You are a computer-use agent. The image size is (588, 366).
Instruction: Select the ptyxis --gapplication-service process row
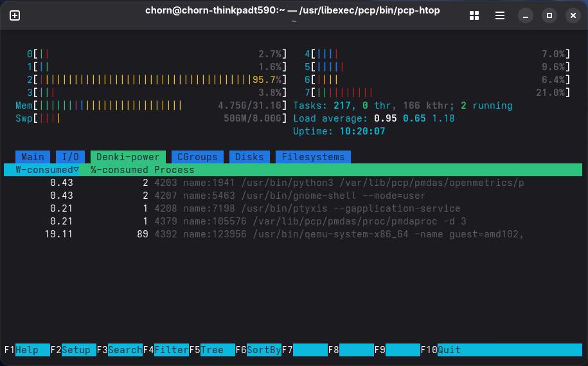(x=293, y=208)
